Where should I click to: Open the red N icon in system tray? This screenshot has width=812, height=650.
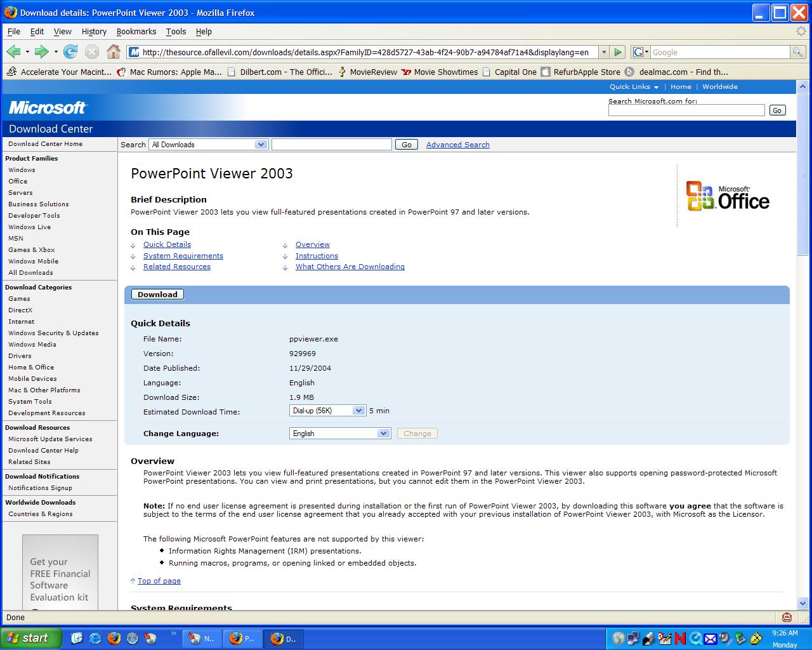[x=680, y=639]
